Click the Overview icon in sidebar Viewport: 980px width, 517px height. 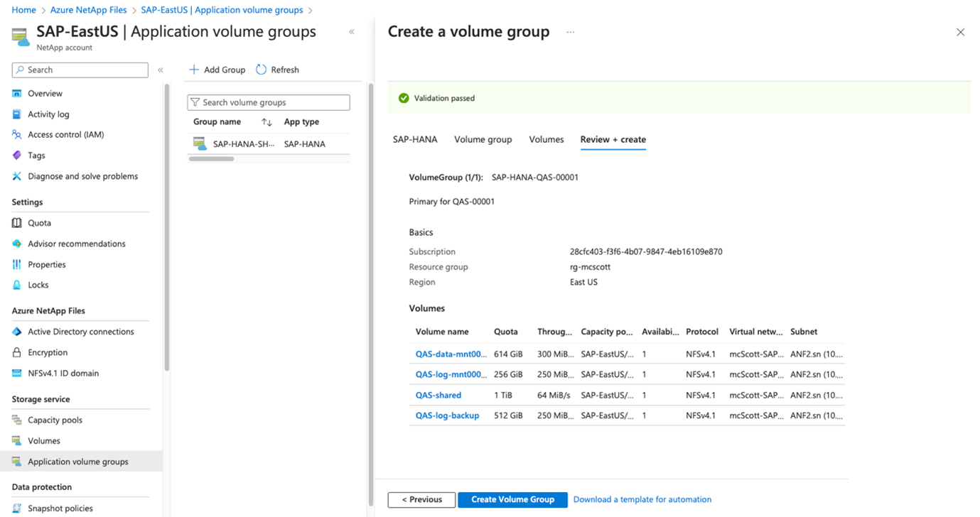[x=17, y=93]
